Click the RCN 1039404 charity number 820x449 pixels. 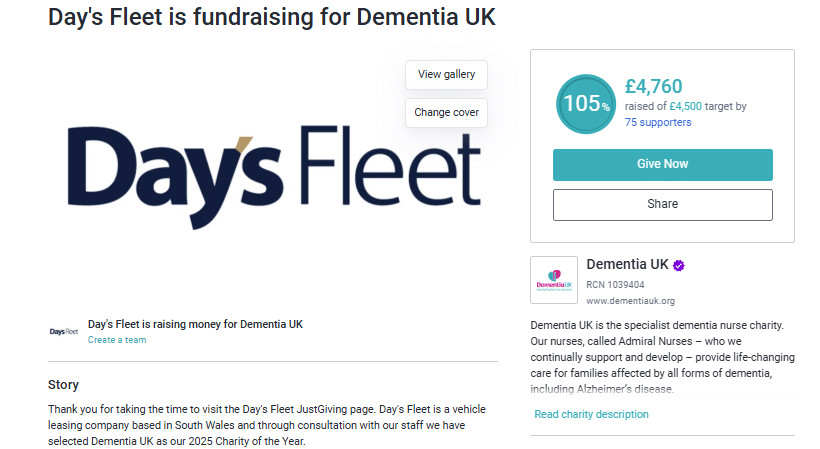pos(616,285)
